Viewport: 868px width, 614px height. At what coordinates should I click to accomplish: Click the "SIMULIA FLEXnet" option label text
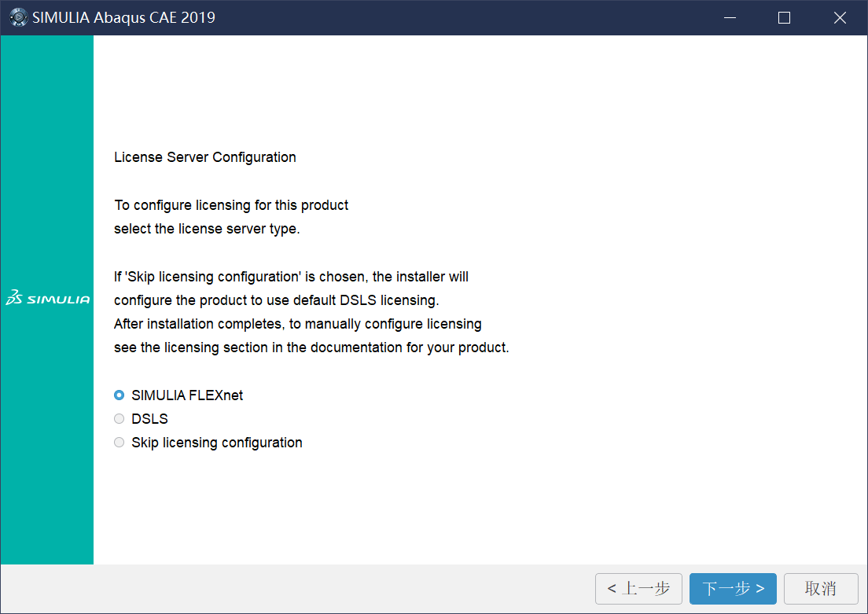(x=187, y=395)
